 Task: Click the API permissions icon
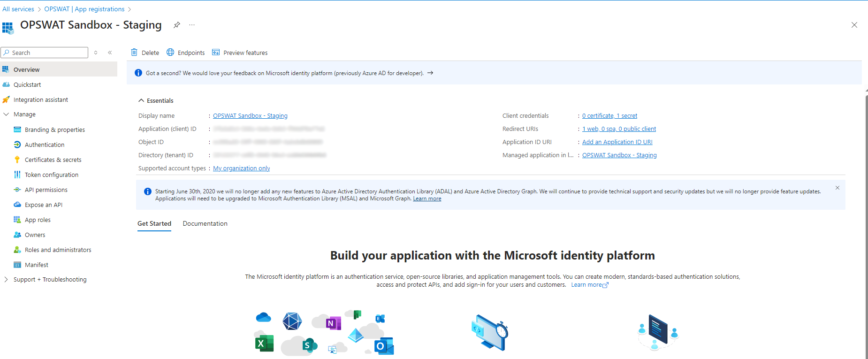[17, 190]
